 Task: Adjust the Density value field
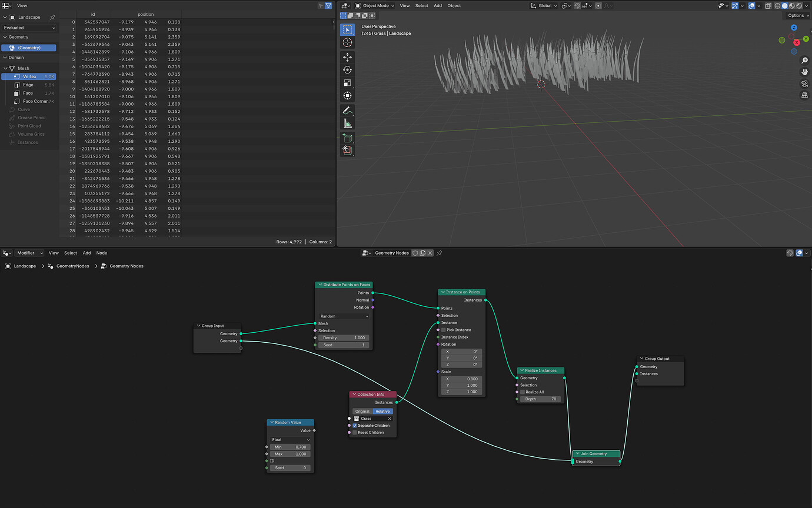[x=344, y=338]
